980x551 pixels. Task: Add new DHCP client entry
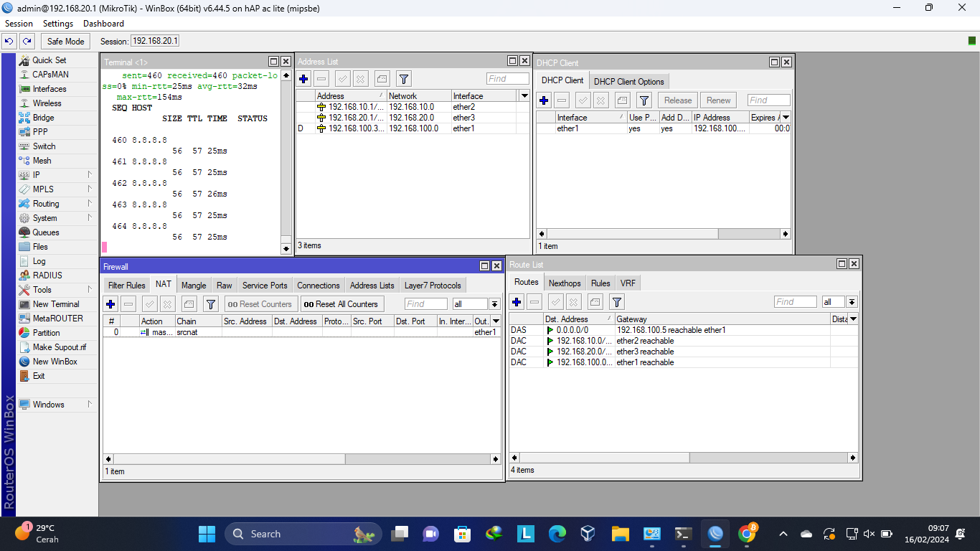tap(544, 100)
